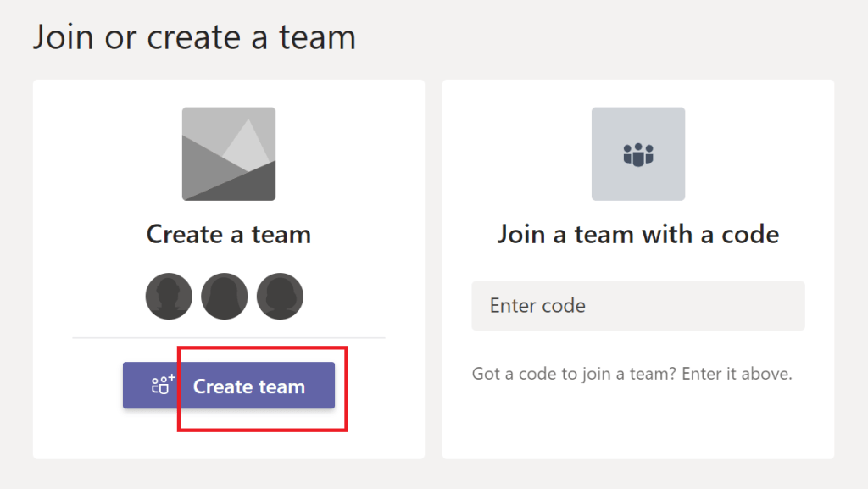Click the 'Enter code' placeholder text
Screen dimensions: 868x489
pyautogui.click(x=537, y=305)
